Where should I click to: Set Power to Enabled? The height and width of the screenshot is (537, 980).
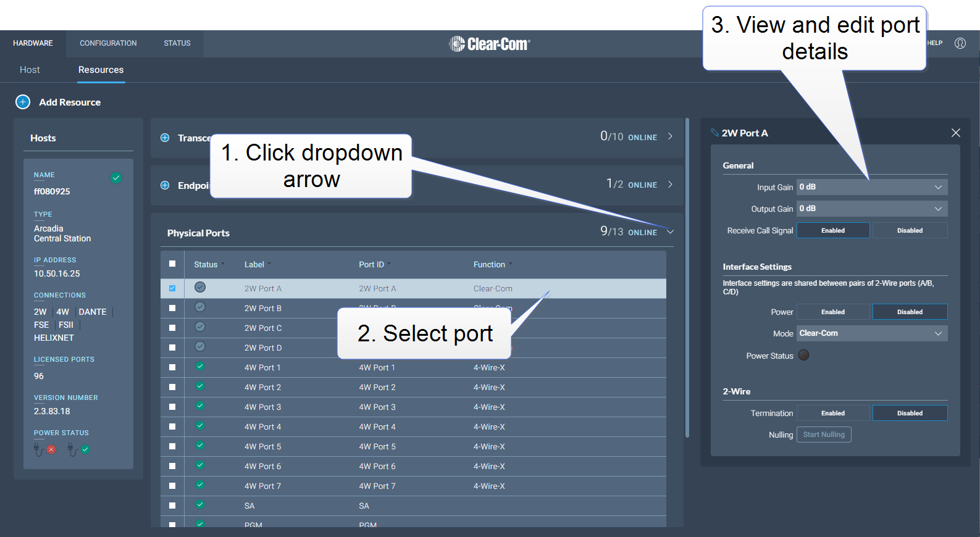(832, 312)
